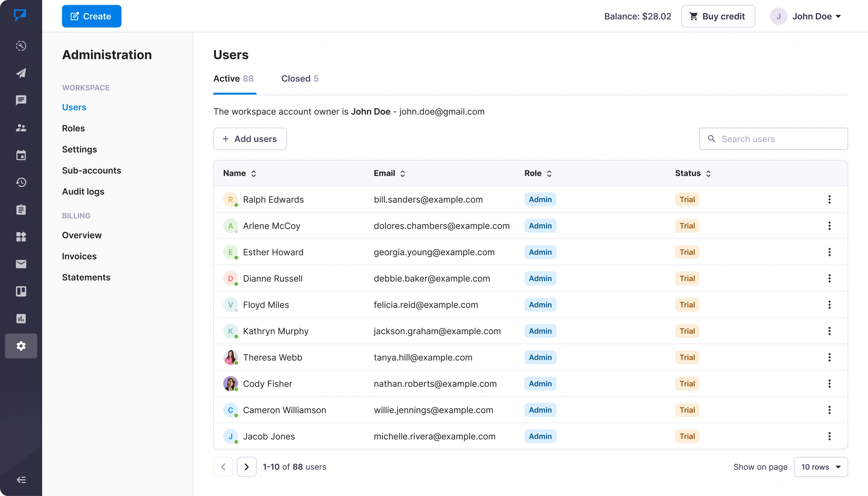Open the chat messages sidebar icon

pos(21,100)
